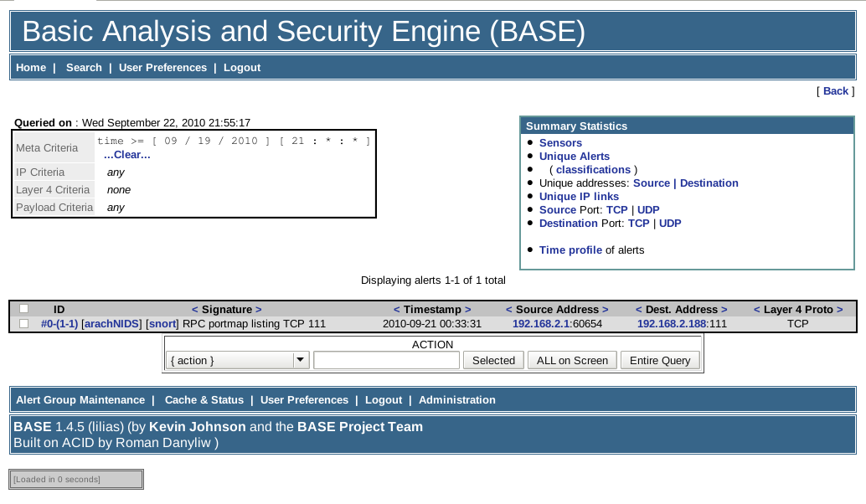
Task: Tick the checkbox for alert #0-(1-1)
Action: coord(23,323)
